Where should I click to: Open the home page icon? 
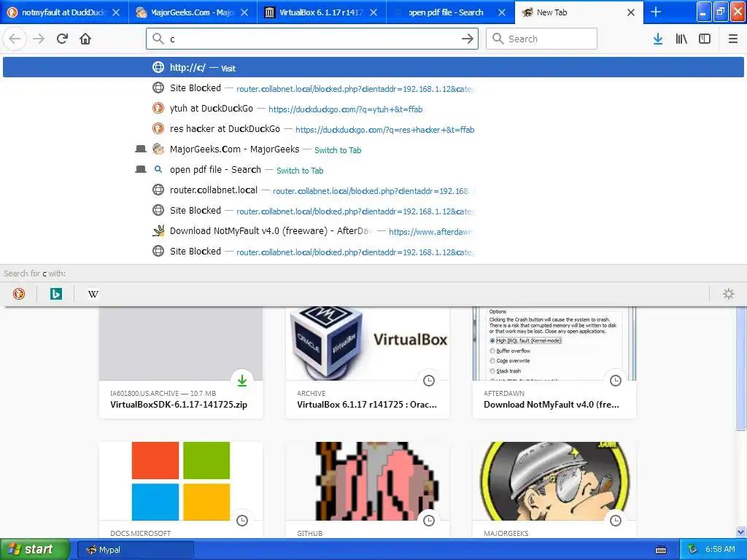[85, 39]
